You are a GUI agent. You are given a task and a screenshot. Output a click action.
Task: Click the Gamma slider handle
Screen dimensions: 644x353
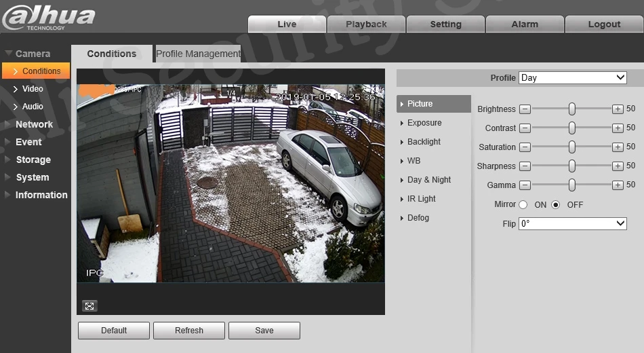pos(571,185)
